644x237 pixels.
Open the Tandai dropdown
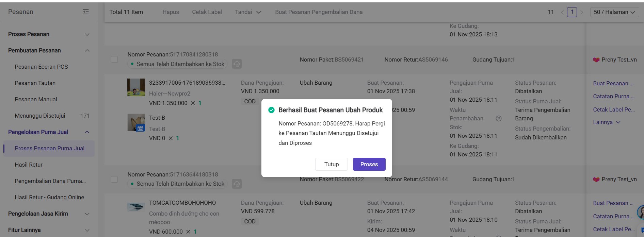(x=248, y=12)
